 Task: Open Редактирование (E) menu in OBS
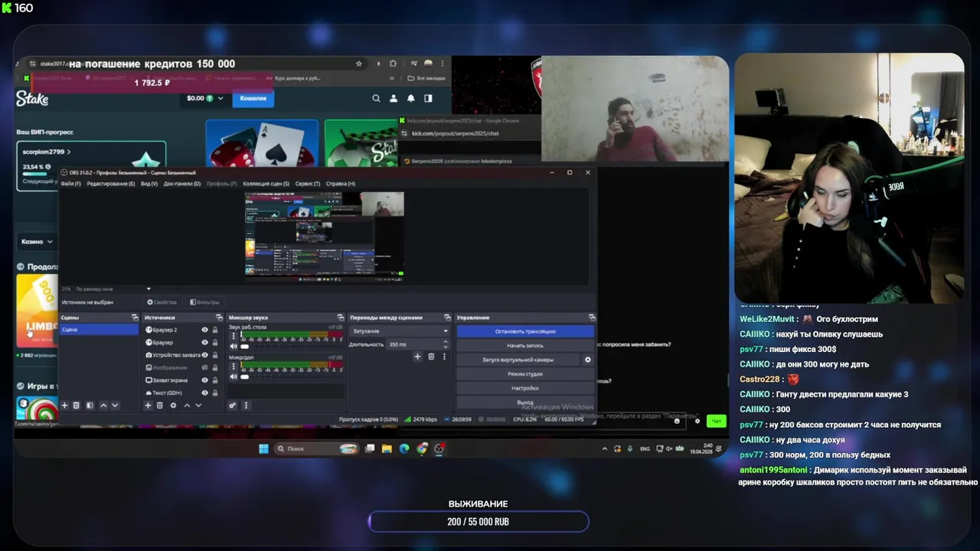pyautogui.click(x=111, y=184)
